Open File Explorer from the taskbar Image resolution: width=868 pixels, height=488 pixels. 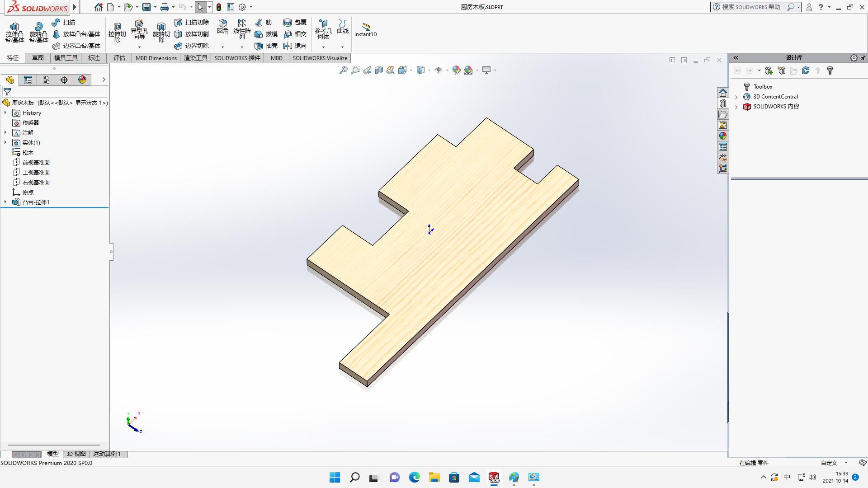434,477
